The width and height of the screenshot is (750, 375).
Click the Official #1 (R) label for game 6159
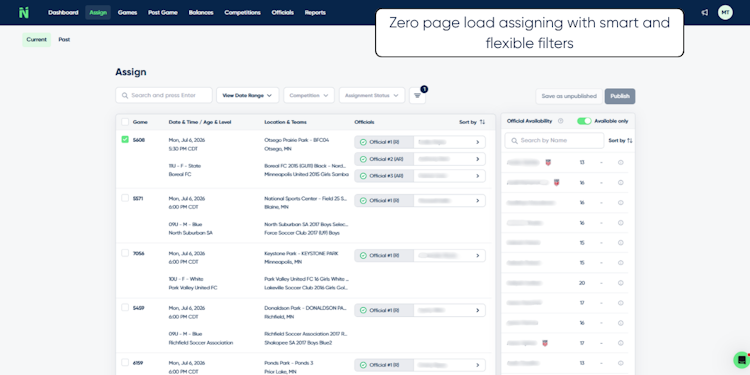(x=384, y=365)
